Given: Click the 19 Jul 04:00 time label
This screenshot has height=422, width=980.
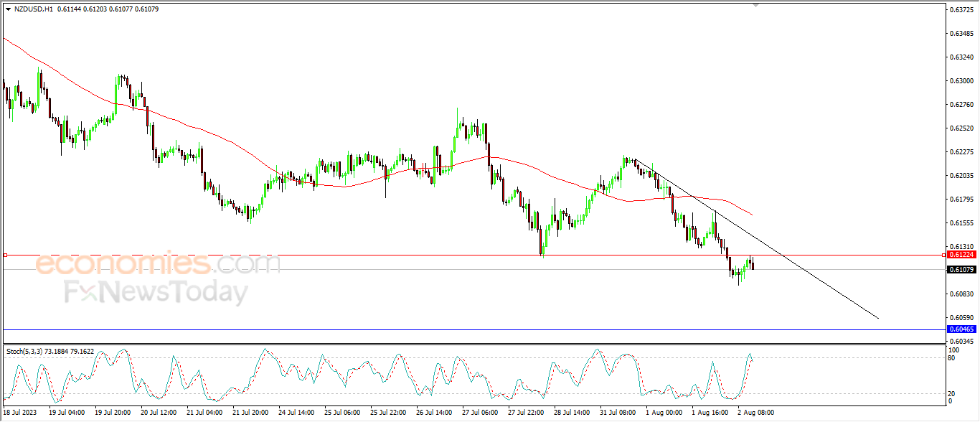Looking at the screenshot, I should click(x=65, y=413).
